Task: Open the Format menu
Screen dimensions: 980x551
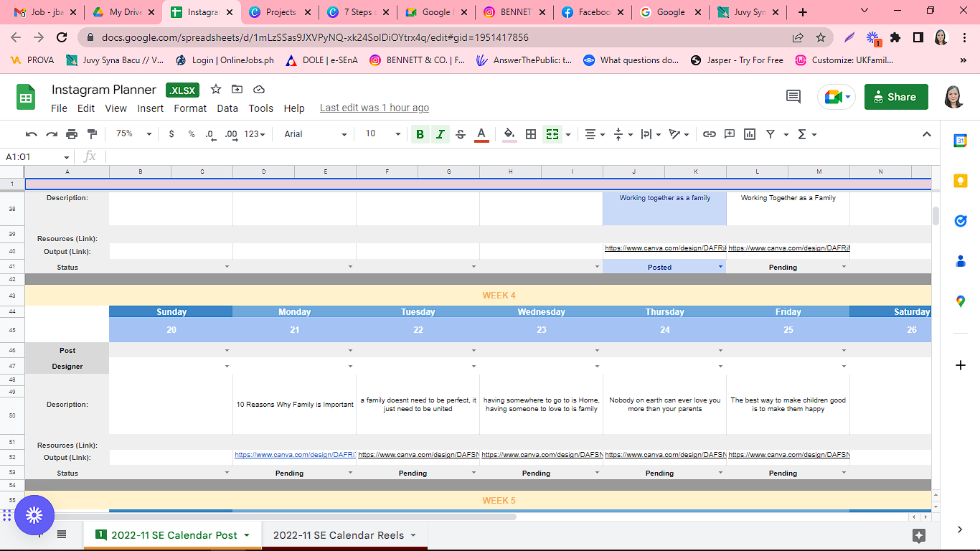Action: coord(190,108)
